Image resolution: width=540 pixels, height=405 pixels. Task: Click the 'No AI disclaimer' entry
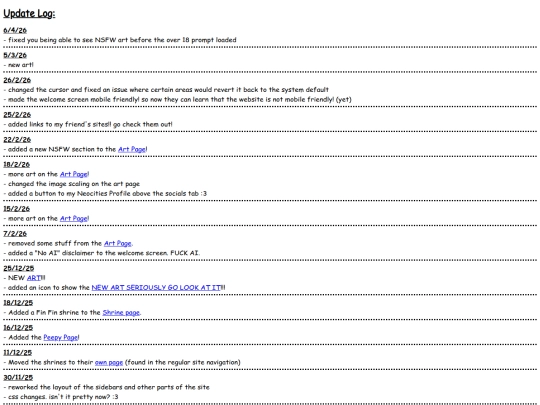point(102,253)
